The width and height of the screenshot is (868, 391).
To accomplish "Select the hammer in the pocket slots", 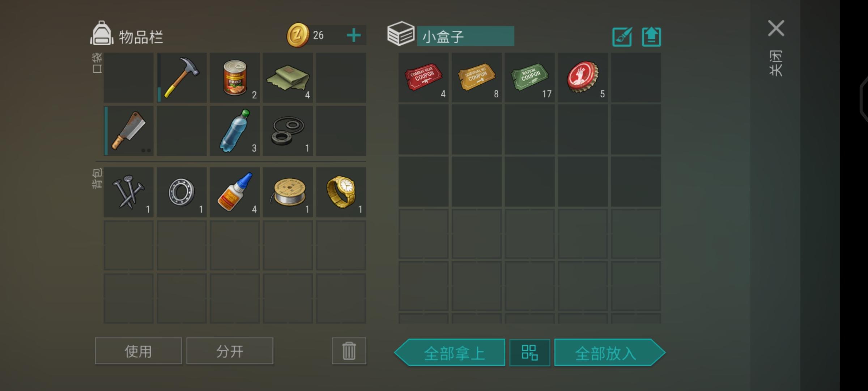I will pyautogui.click(x=182, y=77).
